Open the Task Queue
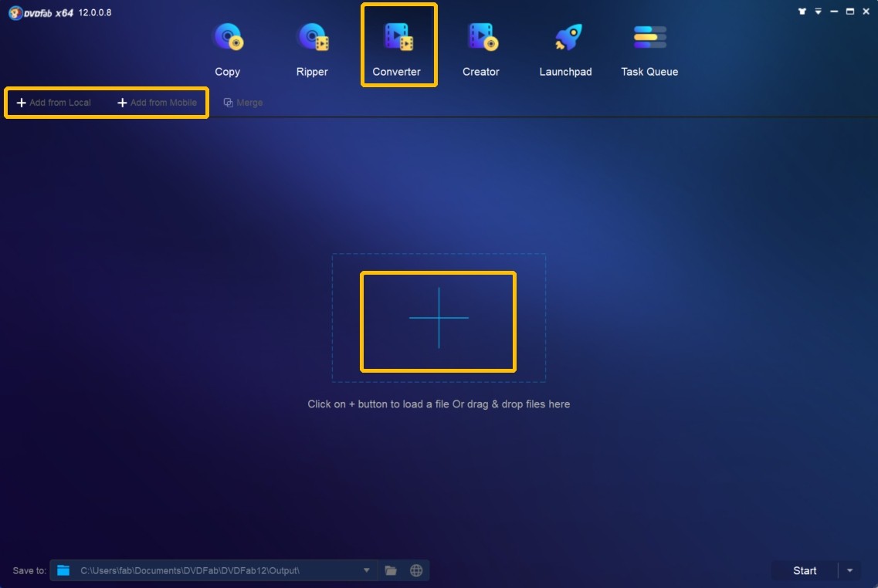This screenshot has height=588, width=878. click(x=649, y=49)
